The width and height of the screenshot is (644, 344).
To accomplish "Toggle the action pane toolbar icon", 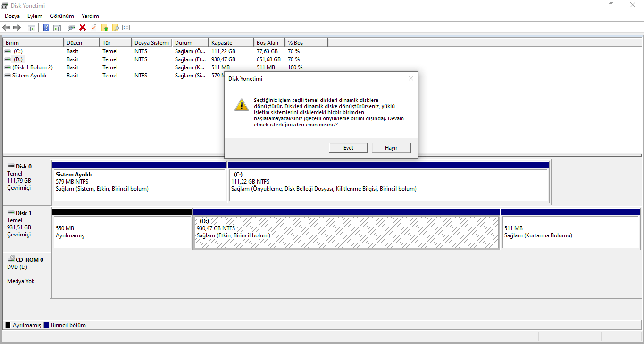I will pos(57,27).
